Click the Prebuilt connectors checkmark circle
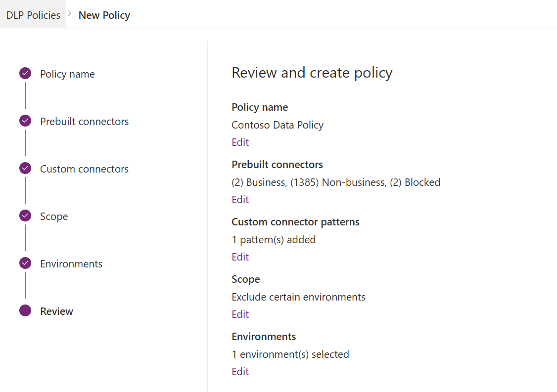The image size is (557, 392). tap(25, 121)
